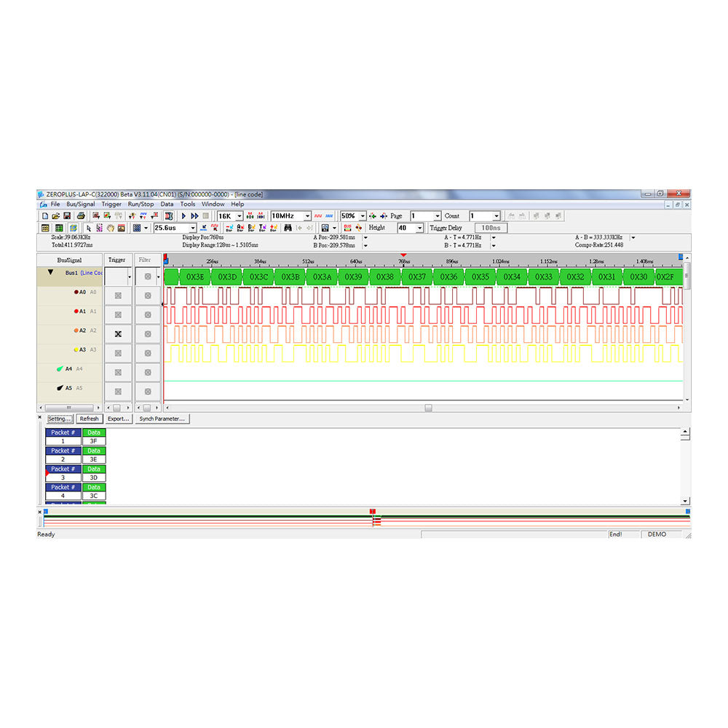This screenshot has width=728, height=728.
Task: Click the Trigger Delay 100ns field
Action: coord(491,228)
